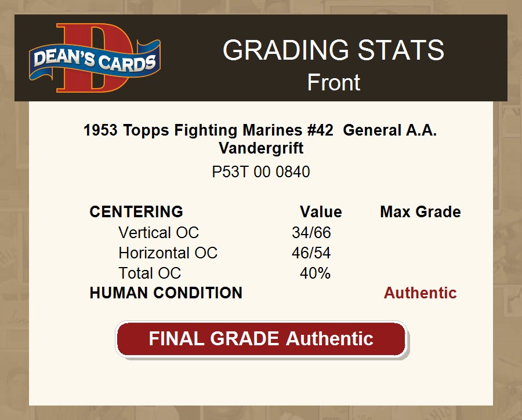Select the Vertical OC row label
Screen dimensions: 522x420
pyautogui.click(x=158, y=233)
